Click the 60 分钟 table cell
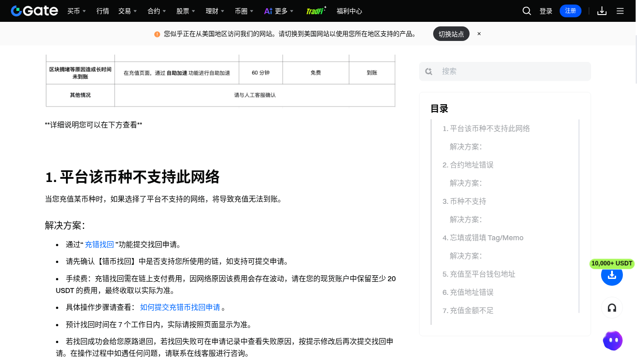Viewport: 637px width, 364px height. pyautogui.click(x=261, y=73)
